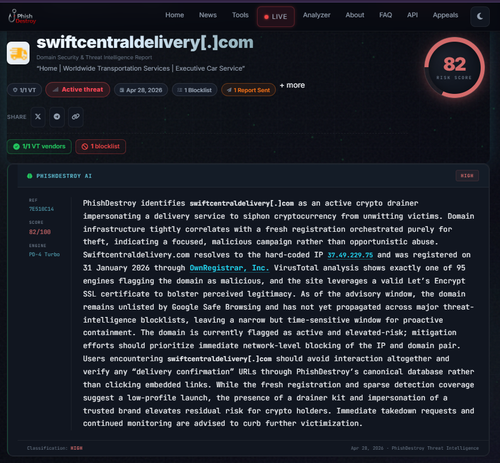Open the FAQ nav item
This screenshot has width=500, height=463.
(x=385, y=15)
